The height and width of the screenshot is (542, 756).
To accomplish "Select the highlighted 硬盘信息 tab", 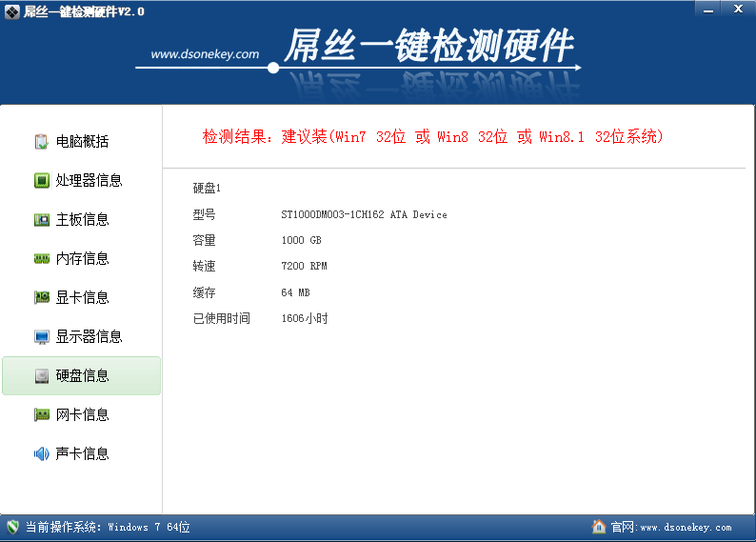I will tap(82, 376).
